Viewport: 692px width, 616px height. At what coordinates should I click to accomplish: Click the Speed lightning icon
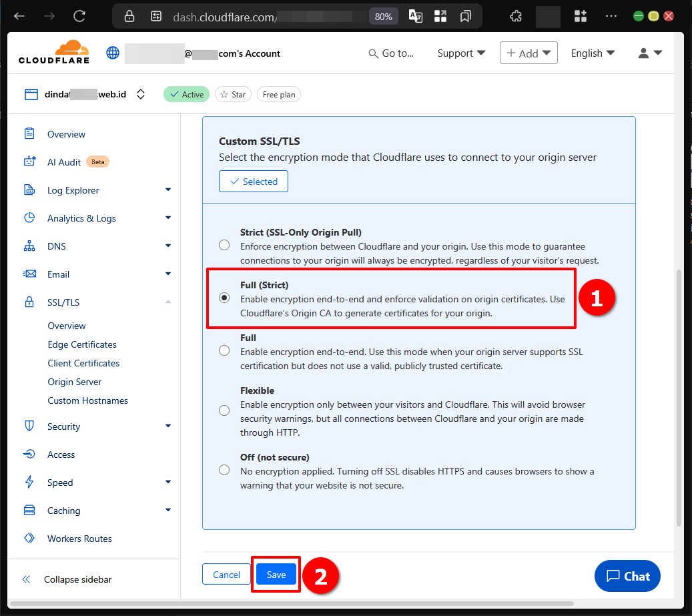29,483
